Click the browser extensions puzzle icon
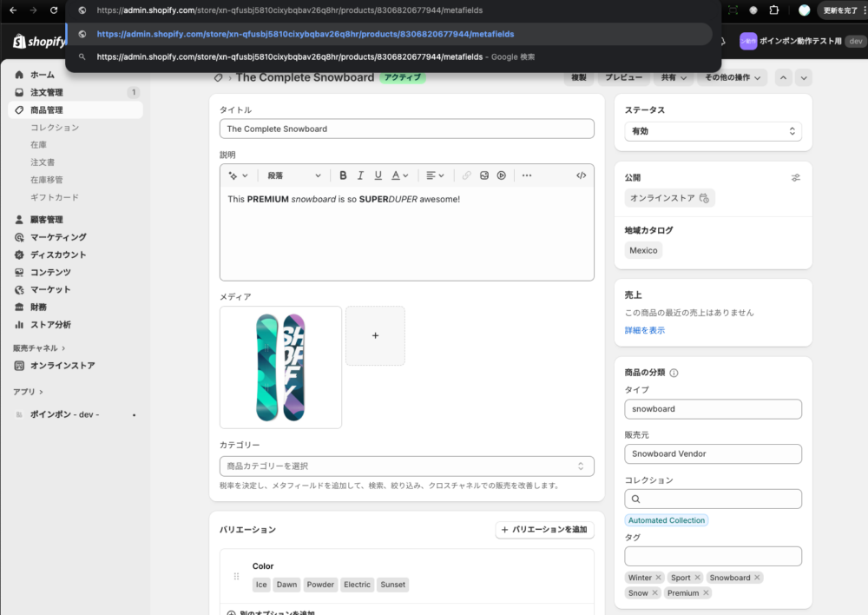The width and height of the screenshot is (868, 615). click(774, 10)
